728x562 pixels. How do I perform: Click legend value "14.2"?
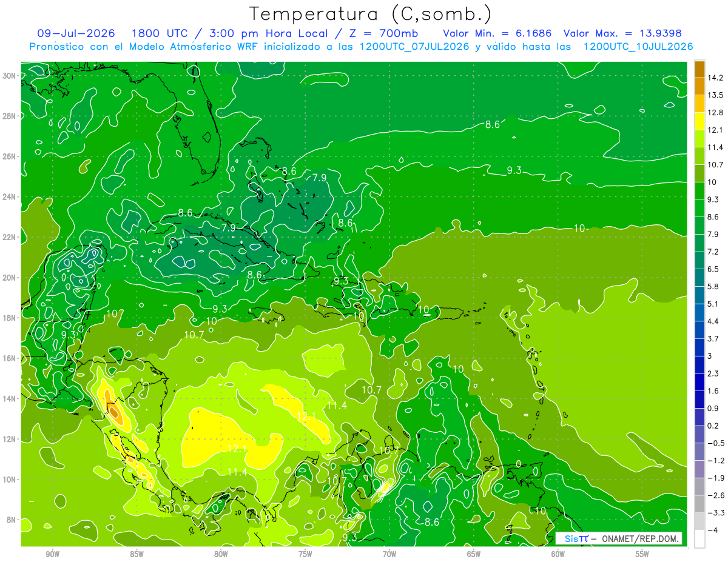715,78
